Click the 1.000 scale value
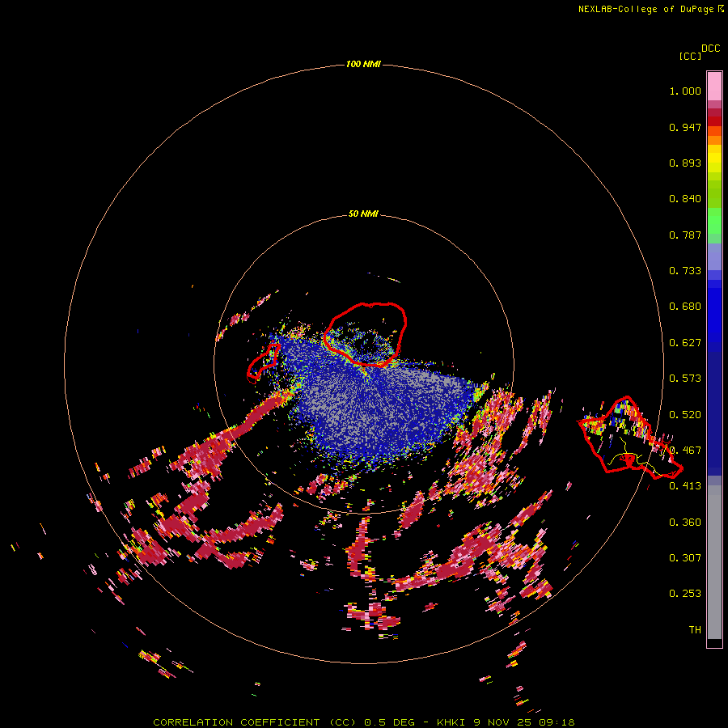728x728 pixels. pyautogui.click(x=685, y=91)
